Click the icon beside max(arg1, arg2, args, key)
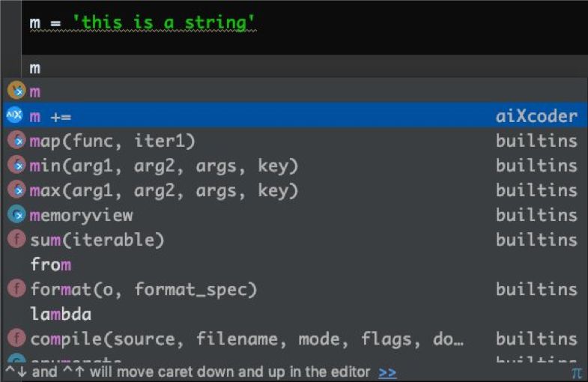 click(16, 190)
